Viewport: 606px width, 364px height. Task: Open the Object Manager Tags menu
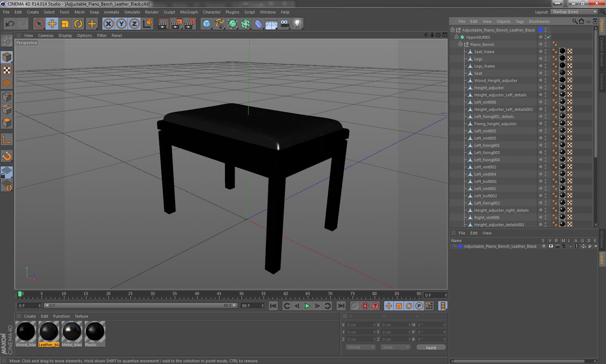point(520,21)
